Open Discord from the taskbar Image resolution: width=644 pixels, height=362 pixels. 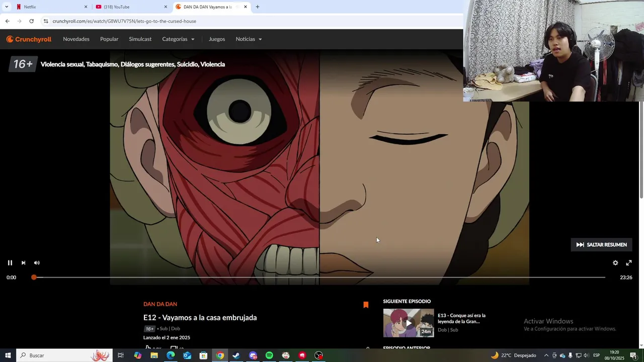pyautogui.click(x=253, y=355)
